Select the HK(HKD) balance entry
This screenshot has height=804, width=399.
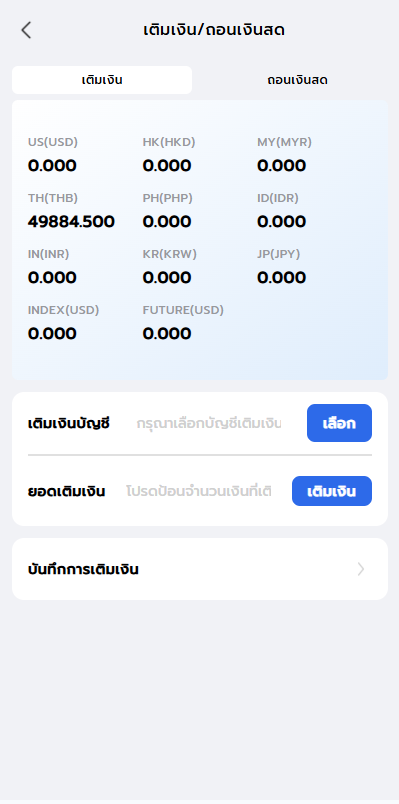click(169, 155)
